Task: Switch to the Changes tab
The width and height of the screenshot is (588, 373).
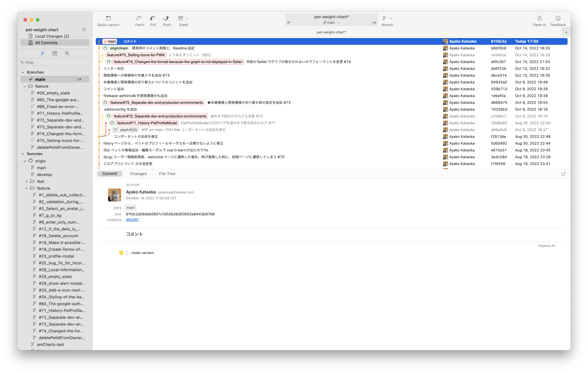Action: click(138, 174)
